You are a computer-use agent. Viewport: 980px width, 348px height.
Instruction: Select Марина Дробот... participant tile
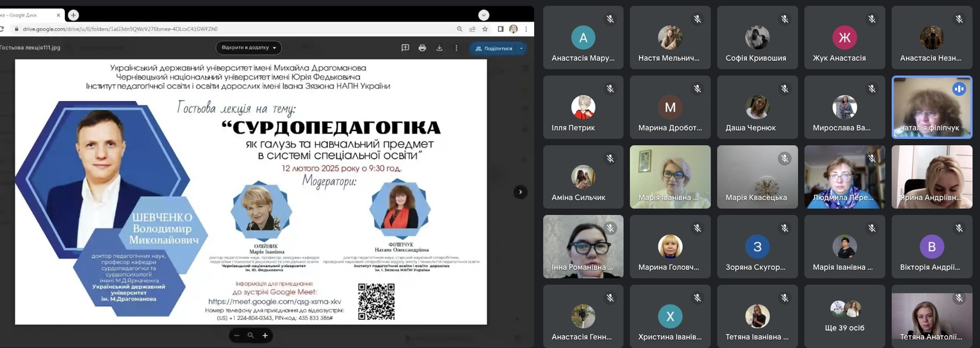(670, 107)
